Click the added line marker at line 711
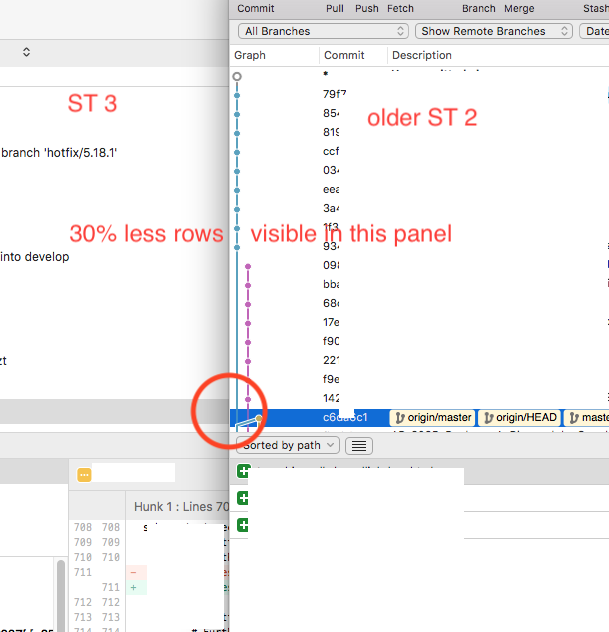Viewport: 609px width, 632px height. tap(133, 588)
